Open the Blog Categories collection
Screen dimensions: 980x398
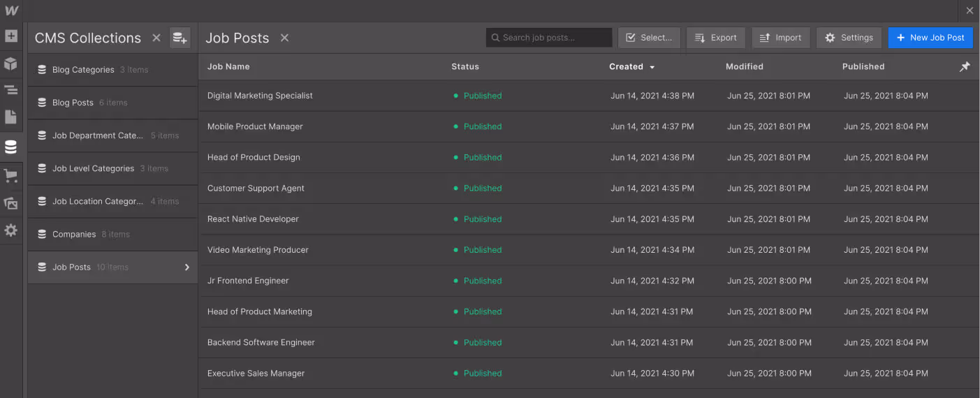[x=112, y=70]
